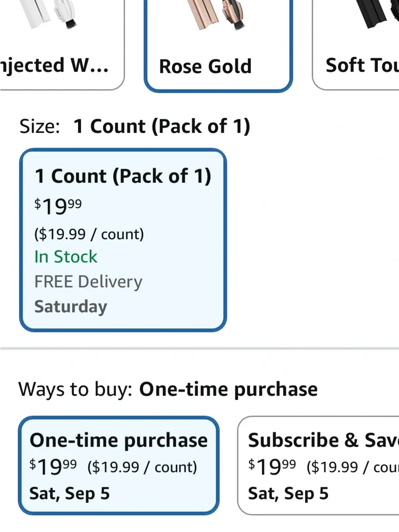Tap the Rose Gold label text
399x532 pixels.
point(205,66)
